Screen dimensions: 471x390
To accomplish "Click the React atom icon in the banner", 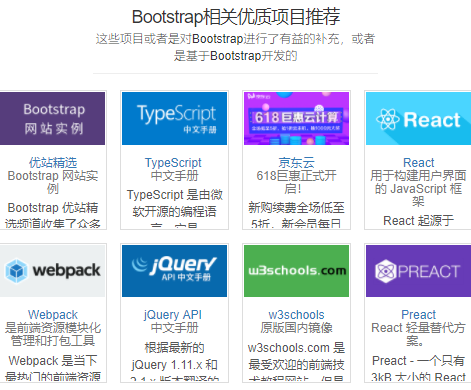I will click(388, 119).
